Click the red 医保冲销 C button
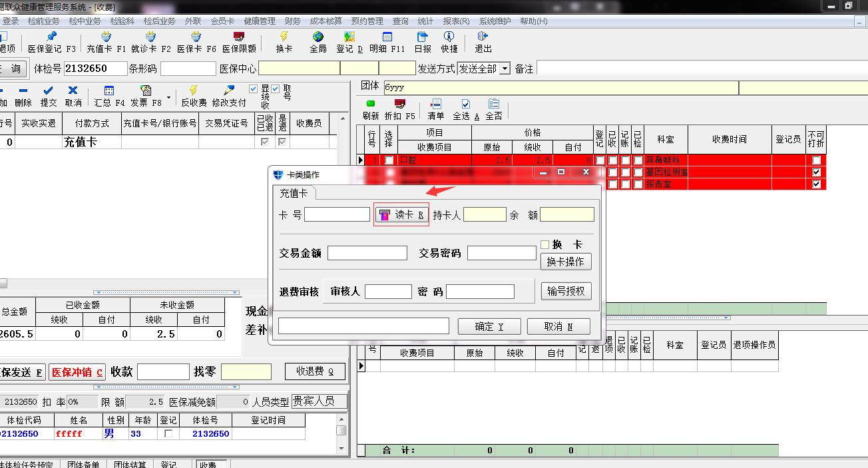The image size is (868, 468). 77,372
